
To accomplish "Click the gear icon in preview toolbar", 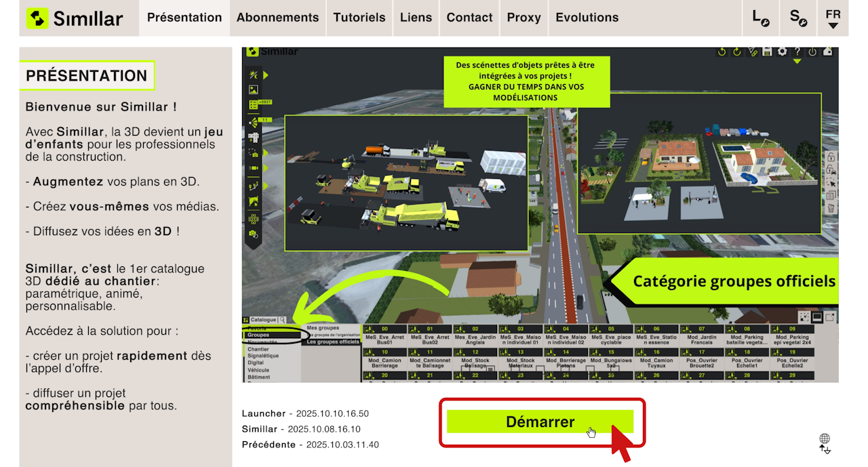I will (x=782, y=52).
